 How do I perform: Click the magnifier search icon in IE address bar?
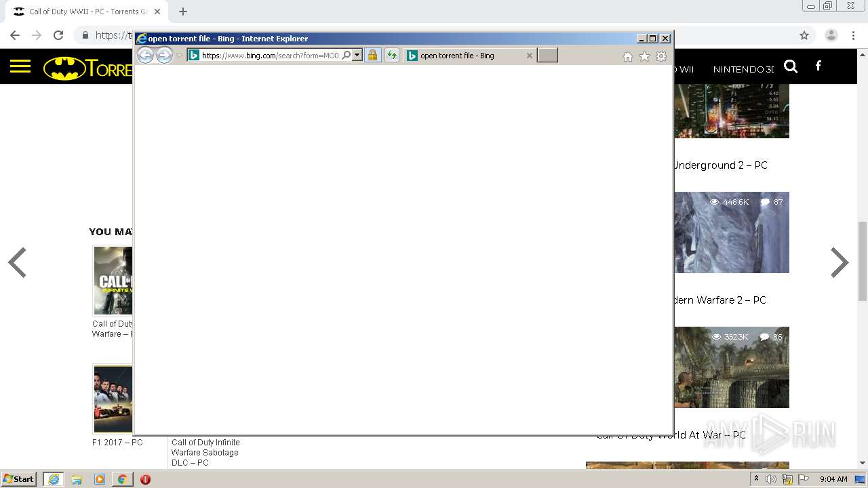346,56
